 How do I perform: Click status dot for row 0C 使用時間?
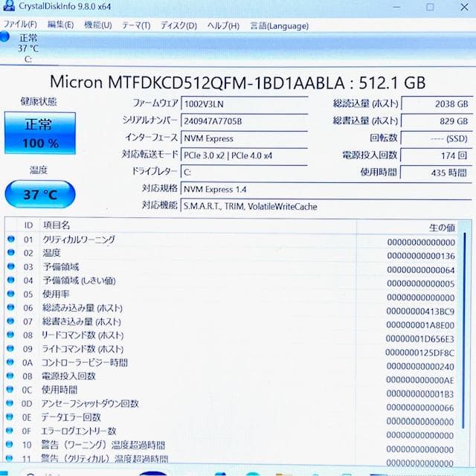pos(10,389)
